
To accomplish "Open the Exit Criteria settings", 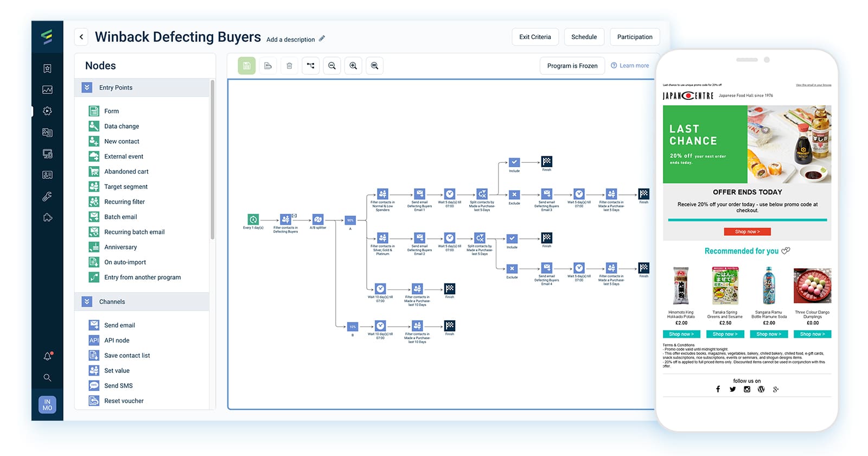I will pyautogui.click(x=535, y=37).
